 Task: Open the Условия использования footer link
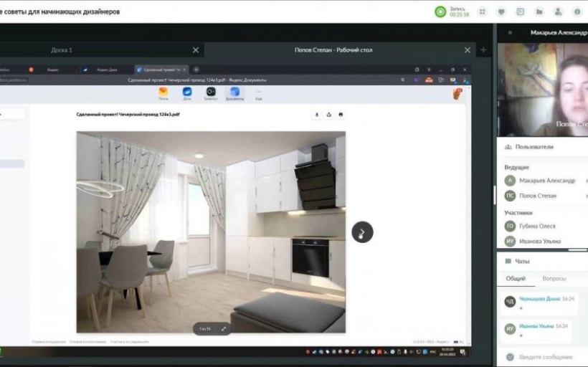(87, 342)
